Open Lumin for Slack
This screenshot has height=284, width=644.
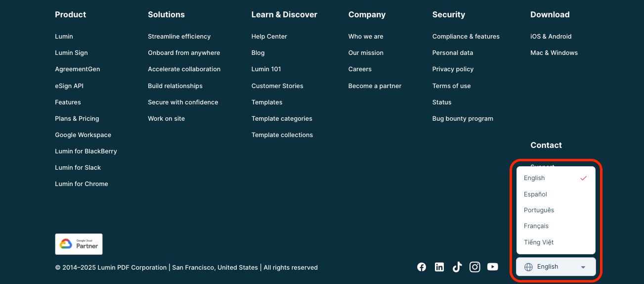point(78,168)
